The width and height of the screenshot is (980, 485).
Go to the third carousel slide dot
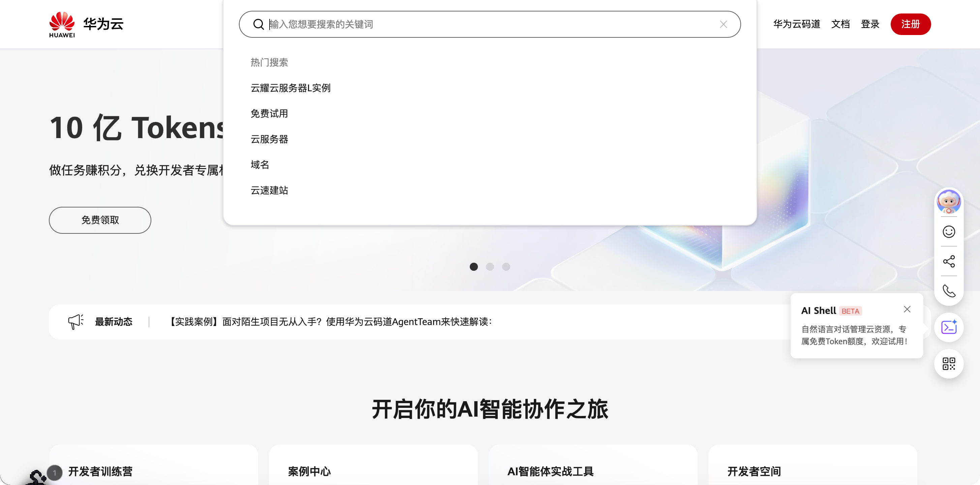point(506,266)
